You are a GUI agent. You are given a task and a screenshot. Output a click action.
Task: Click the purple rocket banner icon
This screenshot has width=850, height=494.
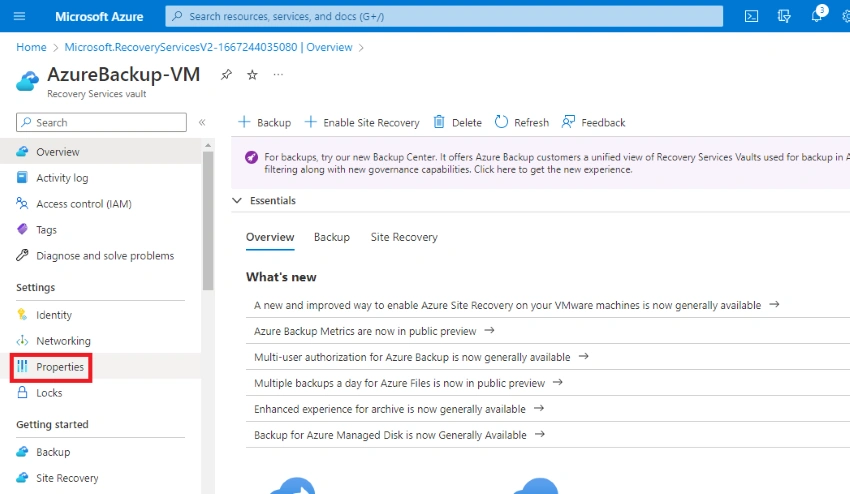coord(252,157)
